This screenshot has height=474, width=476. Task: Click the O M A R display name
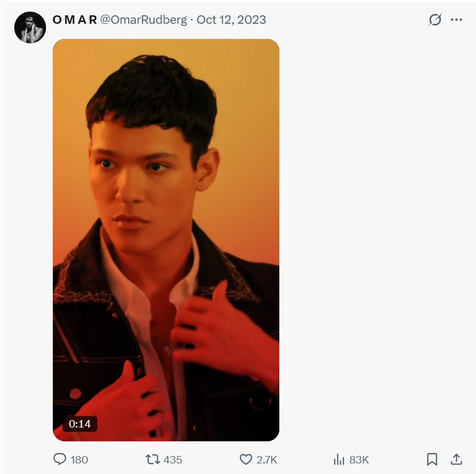75,20
